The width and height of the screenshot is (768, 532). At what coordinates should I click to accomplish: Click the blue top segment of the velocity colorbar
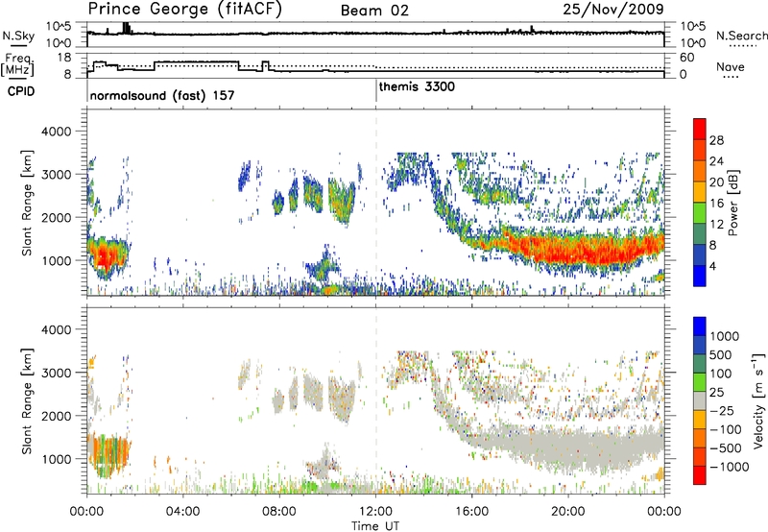click(x=700, y=326)
